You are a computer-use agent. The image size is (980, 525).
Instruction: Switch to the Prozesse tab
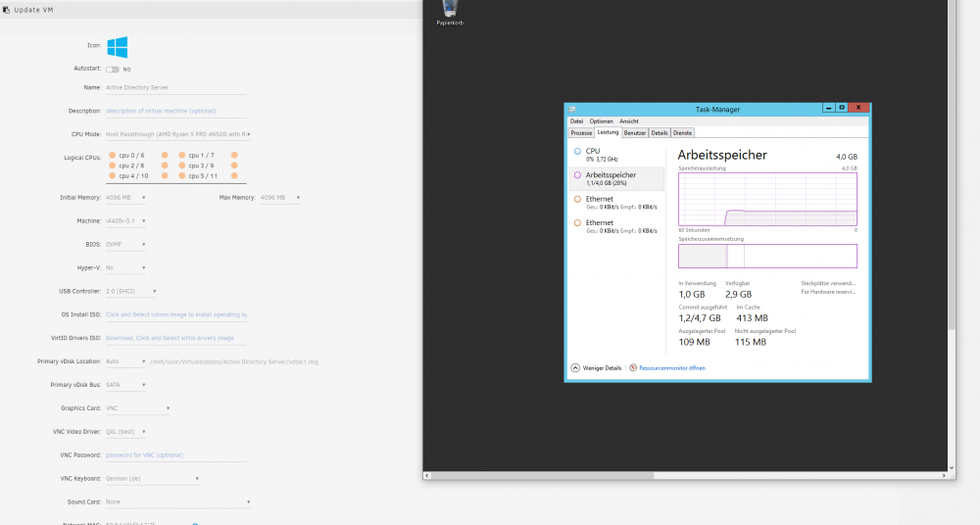(581, 133)
